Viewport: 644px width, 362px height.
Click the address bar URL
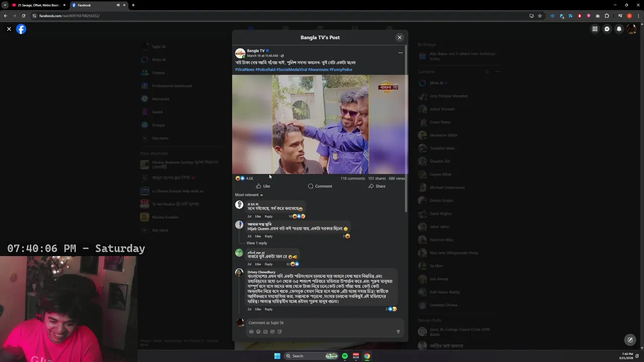[69, 16]
